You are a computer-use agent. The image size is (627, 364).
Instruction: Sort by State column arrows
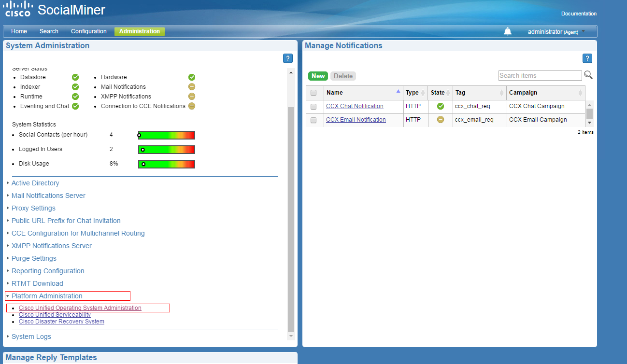[x=448, y=93]
